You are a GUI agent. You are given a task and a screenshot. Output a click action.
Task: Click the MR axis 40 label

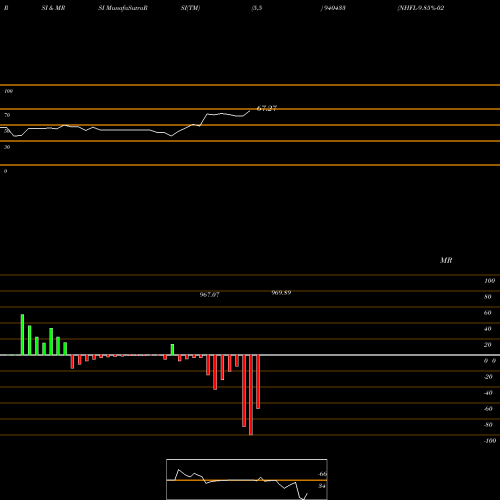488,329
